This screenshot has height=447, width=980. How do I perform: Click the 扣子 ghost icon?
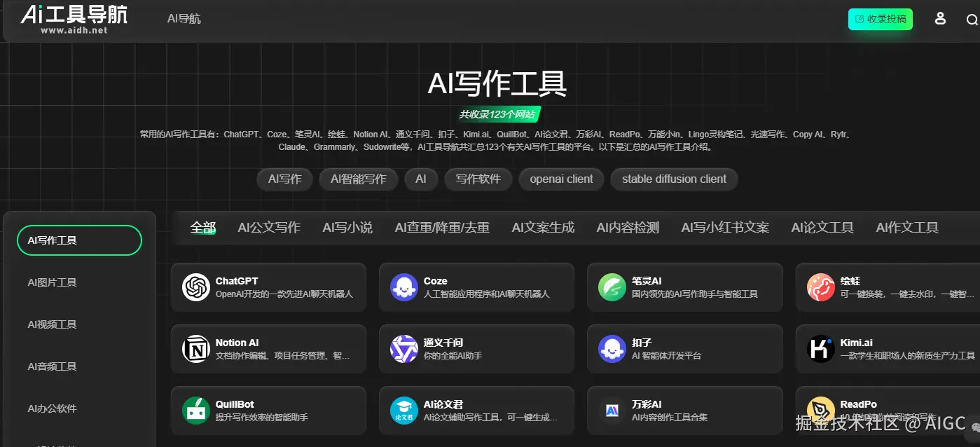coord(612,349)
